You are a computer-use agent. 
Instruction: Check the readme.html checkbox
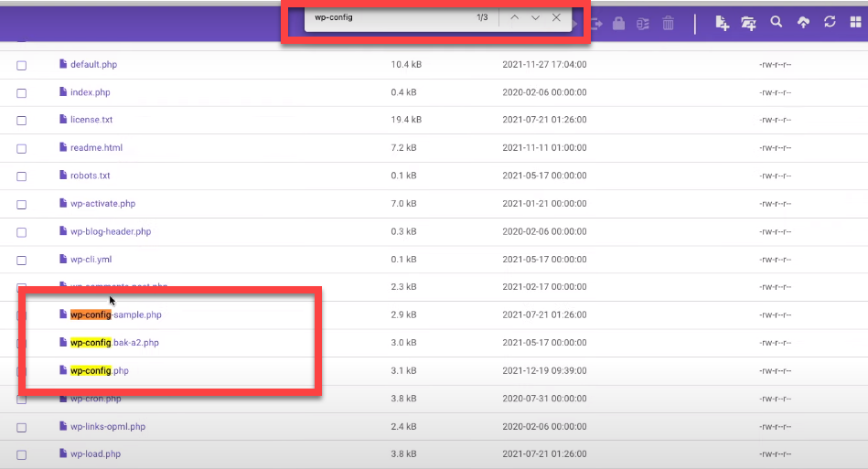coord(22,148)
